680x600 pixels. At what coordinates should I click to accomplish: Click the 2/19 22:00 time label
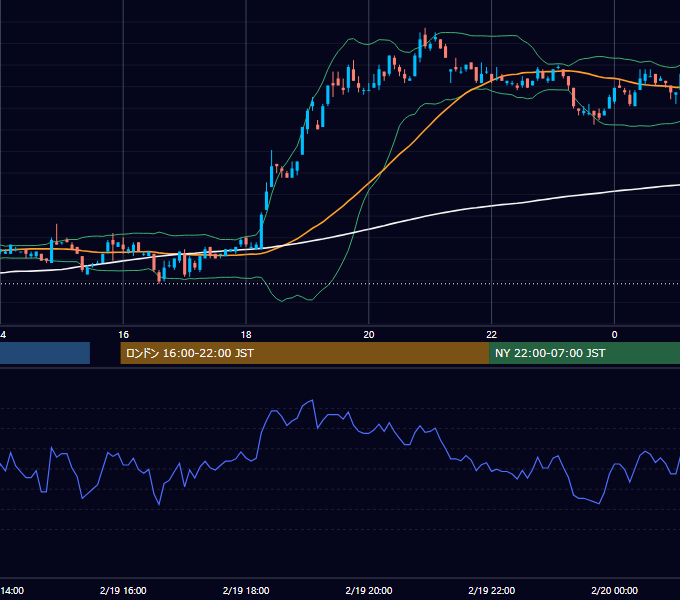coord(491,590)
